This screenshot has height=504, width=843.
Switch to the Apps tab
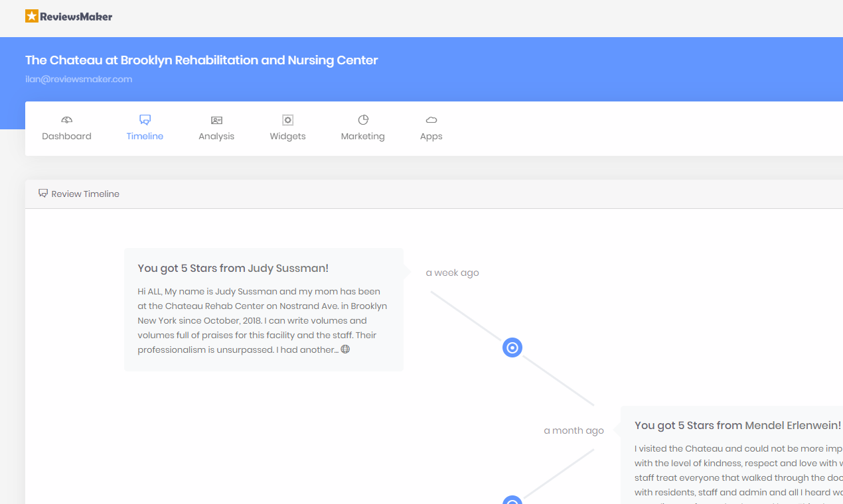tap(431, 129)
